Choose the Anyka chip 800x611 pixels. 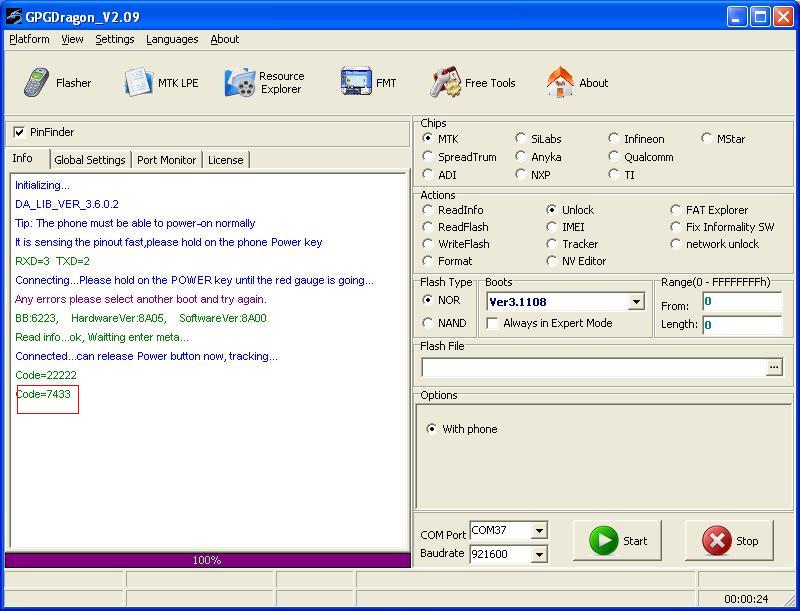520,157
